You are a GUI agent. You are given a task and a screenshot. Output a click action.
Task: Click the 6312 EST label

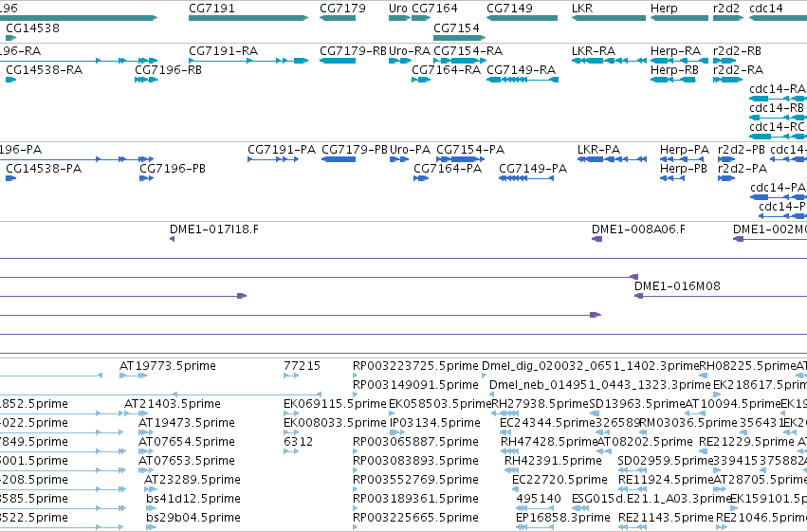298,442
